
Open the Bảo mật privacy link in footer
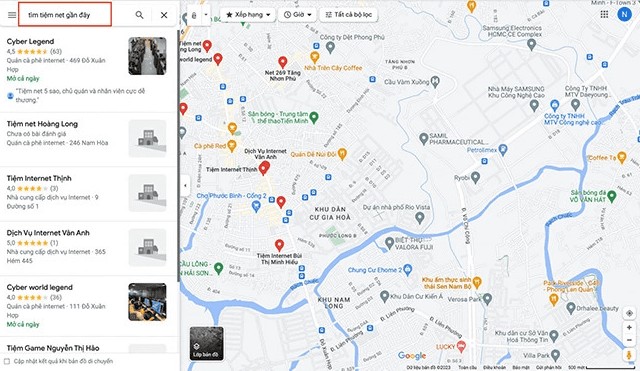pos(521,367)
